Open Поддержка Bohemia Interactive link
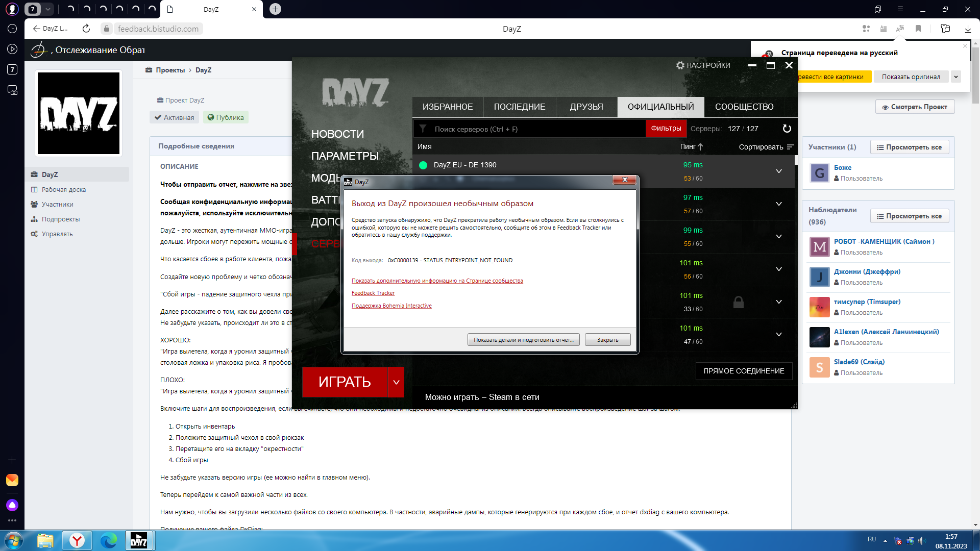 coord(391,306)
